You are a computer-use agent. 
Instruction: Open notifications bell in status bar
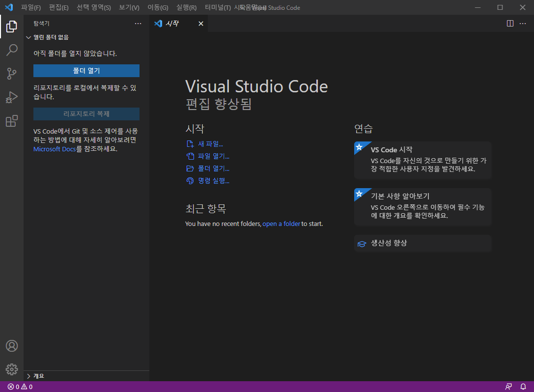point(523,387)
